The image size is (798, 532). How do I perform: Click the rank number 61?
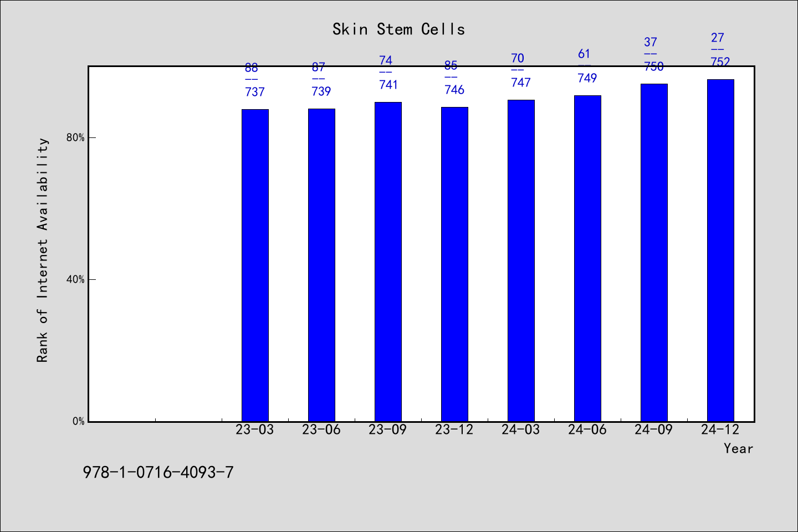coord(584,54)
